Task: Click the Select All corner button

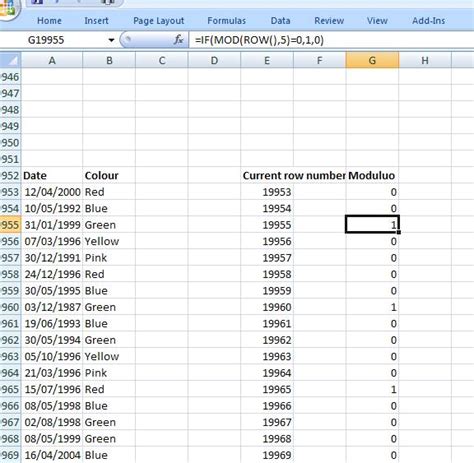Action: point(11,60)
